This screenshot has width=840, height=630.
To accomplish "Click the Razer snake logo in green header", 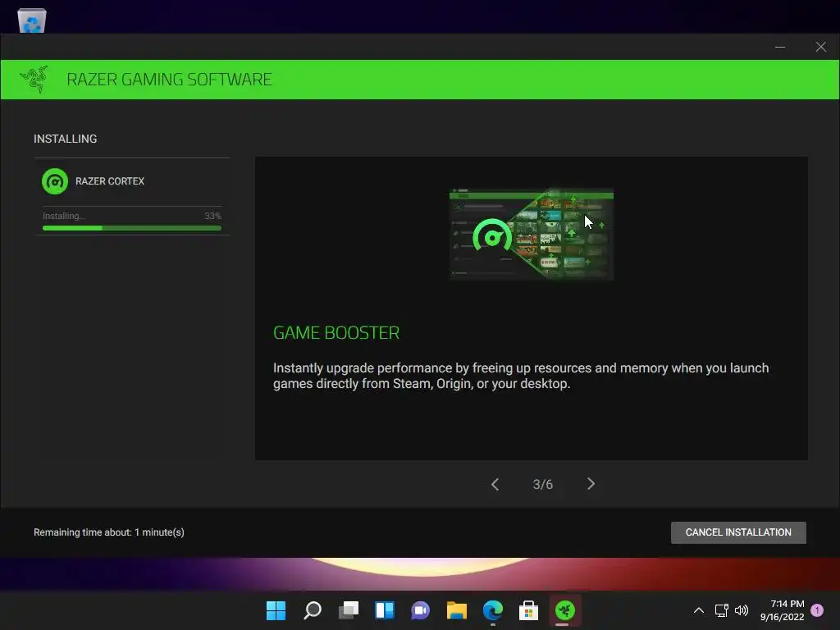I will pos(34,80).
